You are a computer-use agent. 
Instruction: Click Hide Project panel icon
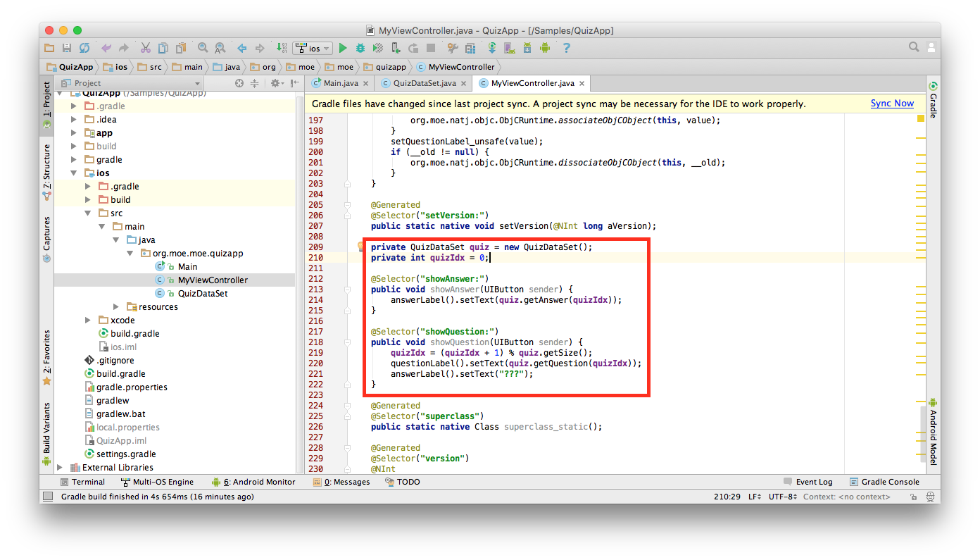(x=294, y=83)
